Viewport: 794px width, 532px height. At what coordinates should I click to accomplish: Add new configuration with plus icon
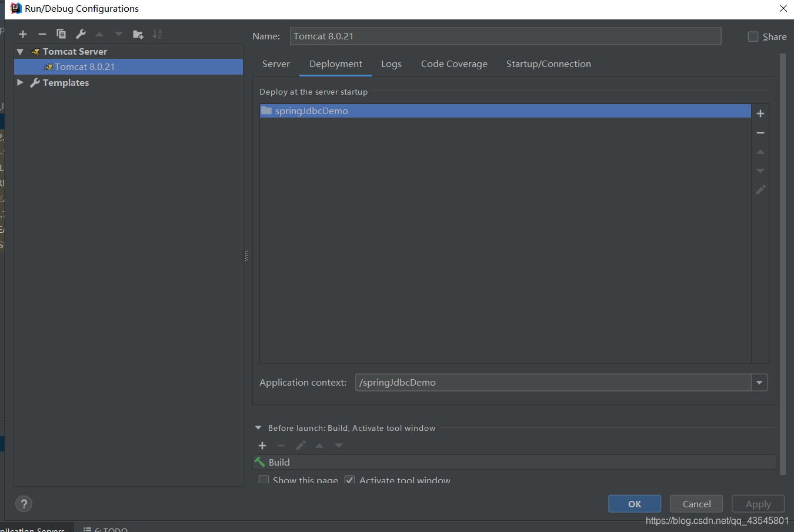(23, 34)
